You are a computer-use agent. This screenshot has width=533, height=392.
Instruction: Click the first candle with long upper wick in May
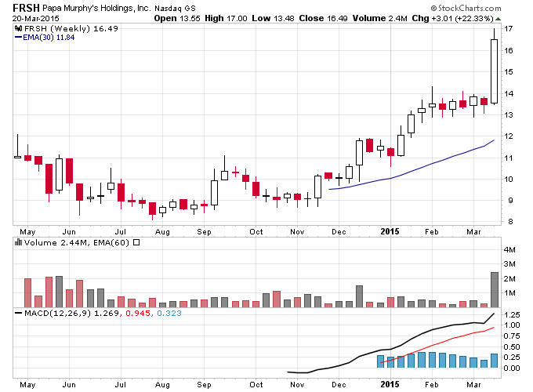point(17,146)
